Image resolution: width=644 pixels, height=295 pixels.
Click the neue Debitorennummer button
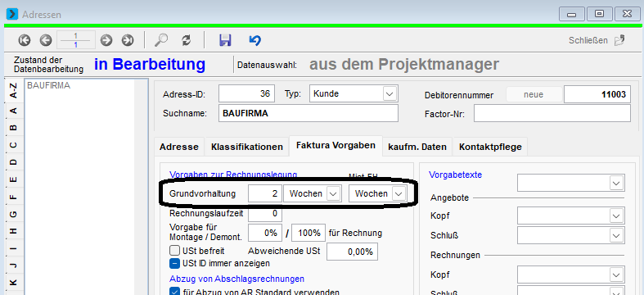point(534,94)
